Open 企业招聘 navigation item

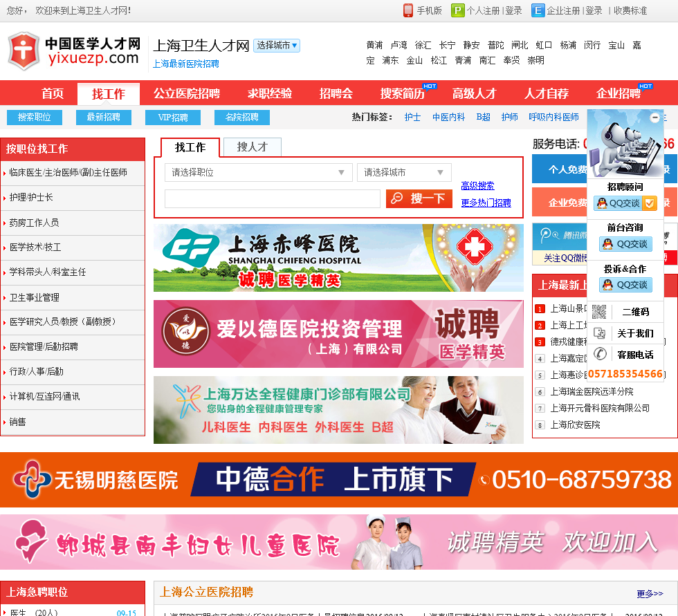619,93
